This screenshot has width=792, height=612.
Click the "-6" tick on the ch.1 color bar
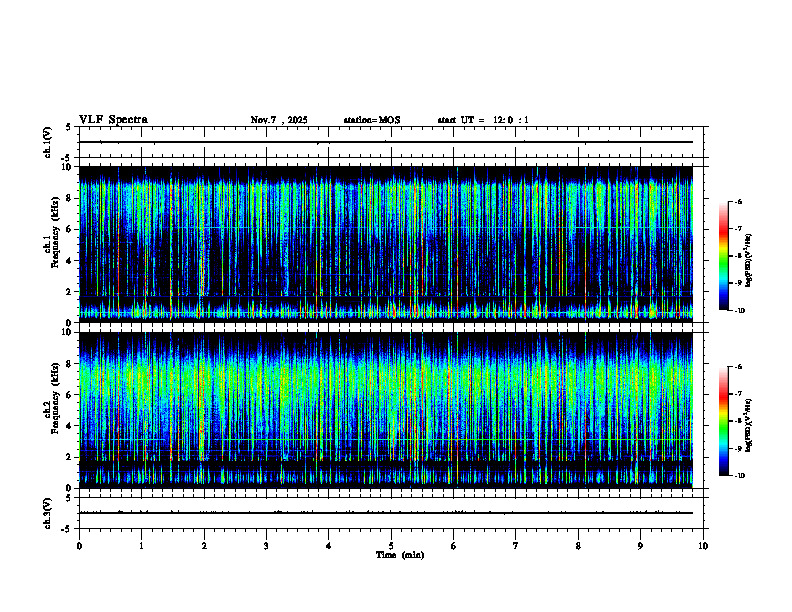click(738, 201)
